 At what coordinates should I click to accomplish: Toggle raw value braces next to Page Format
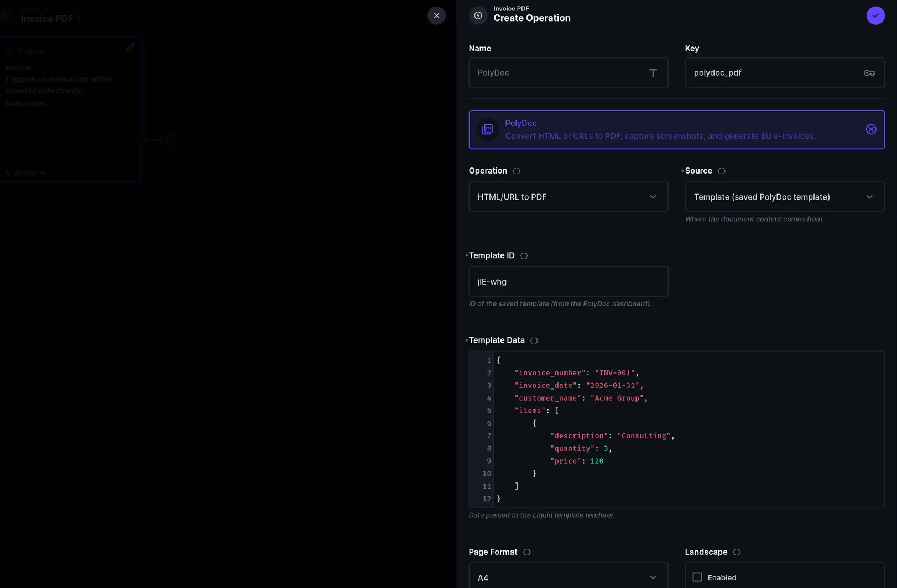527,552
